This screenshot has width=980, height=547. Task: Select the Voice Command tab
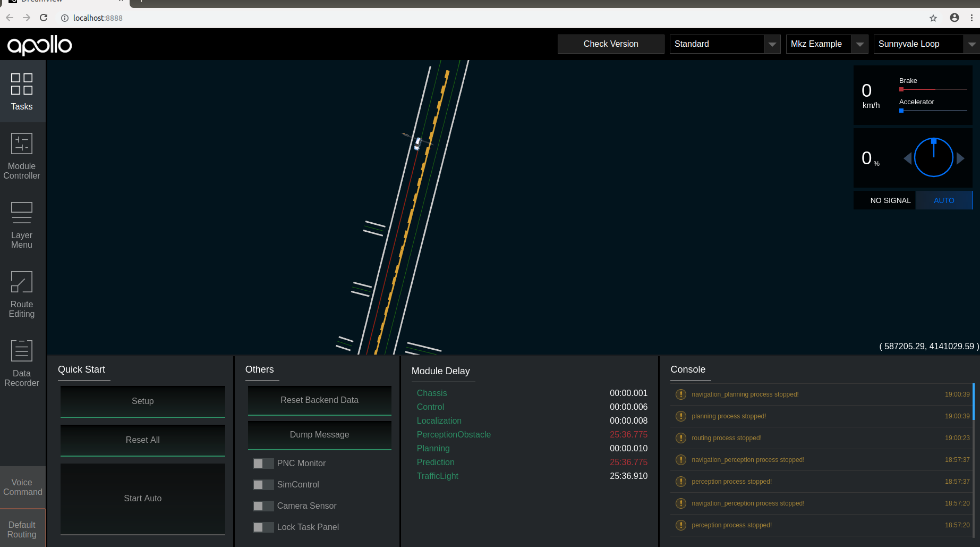coord(23,487)
